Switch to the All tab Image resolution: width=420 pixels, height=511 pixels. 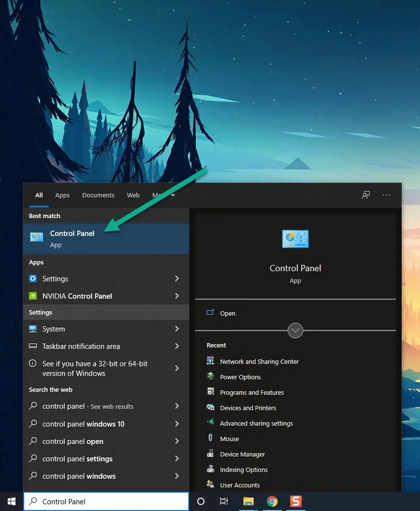coord(39,195)
